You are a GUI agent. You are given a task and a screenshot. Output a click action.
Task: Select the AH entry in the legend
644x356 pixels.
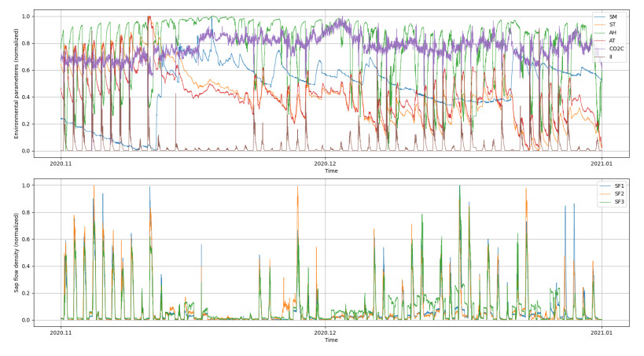coord(613,32)
